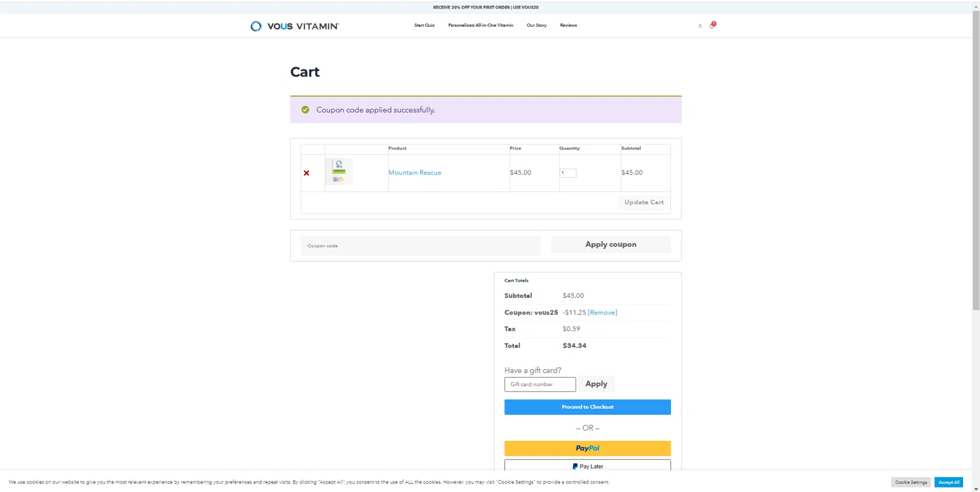This screenshot has width=980, height=492.
Task: Remove the vous25 coupon
Action: [x=602, y=312]
